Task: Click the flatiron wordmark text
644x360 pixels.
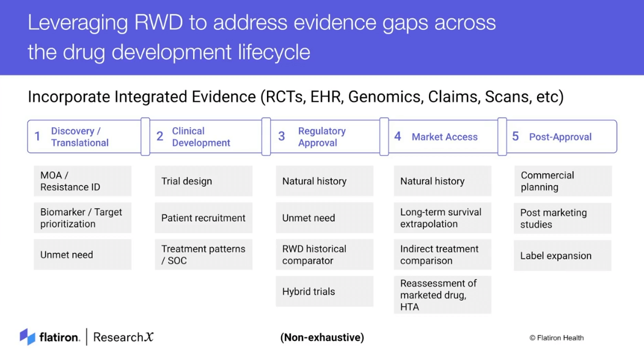Action: click(x=59, y=337)
